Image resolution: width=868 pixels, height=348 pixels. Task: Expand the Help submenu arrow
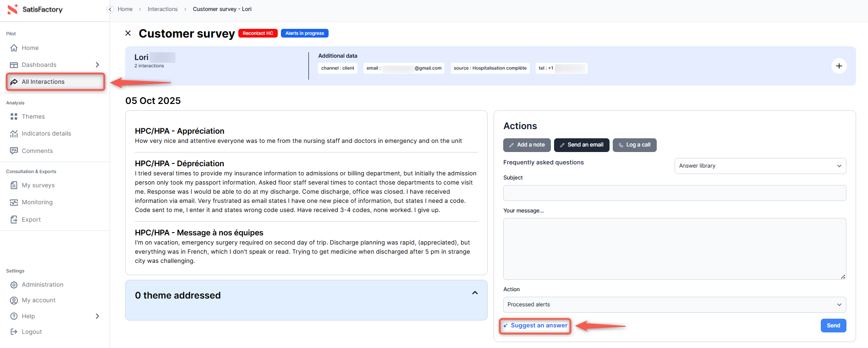pos(97,316)
